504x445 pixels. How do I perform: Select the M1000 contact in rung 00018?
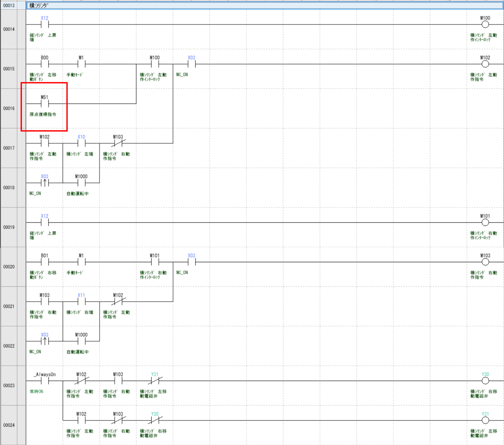point(81,183)
